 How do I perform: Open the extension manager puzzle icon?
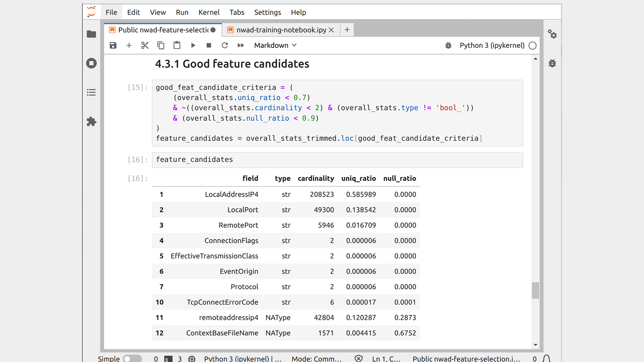tap(91, 121)
